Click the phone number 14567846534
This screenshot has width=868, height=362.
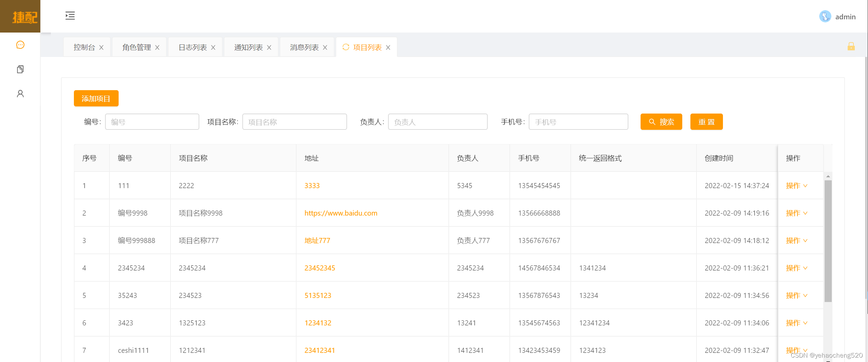pos(539,268)
